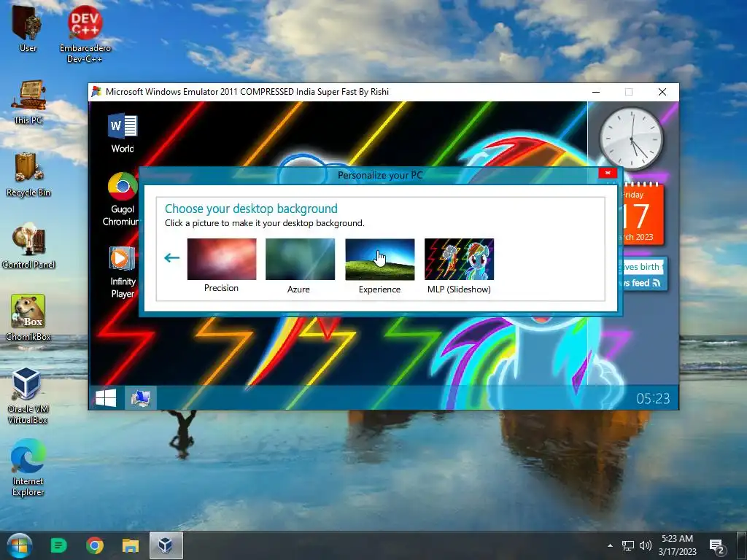Select the MLP (Slideshow) background
Viewport: 747px width, 560px height.
(x=460, y=259)
